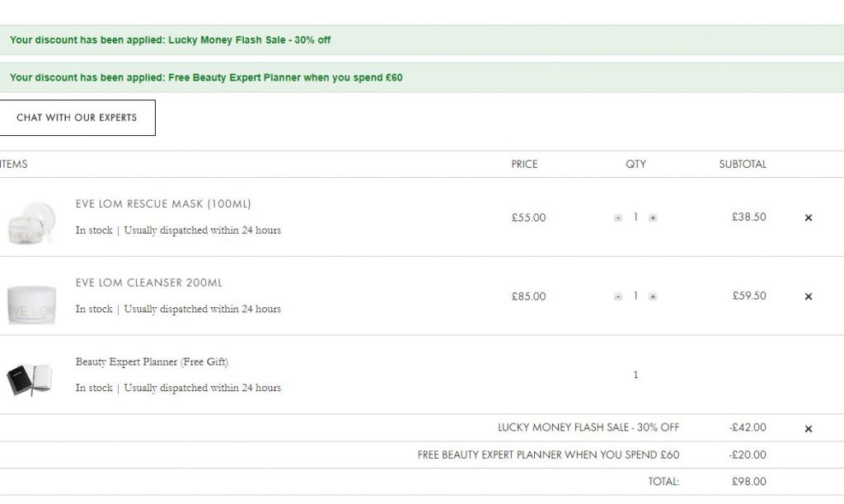The image size is (844, 504).
Task: Click the Cleanser quantity value
Action: click(x=635, y=296)
